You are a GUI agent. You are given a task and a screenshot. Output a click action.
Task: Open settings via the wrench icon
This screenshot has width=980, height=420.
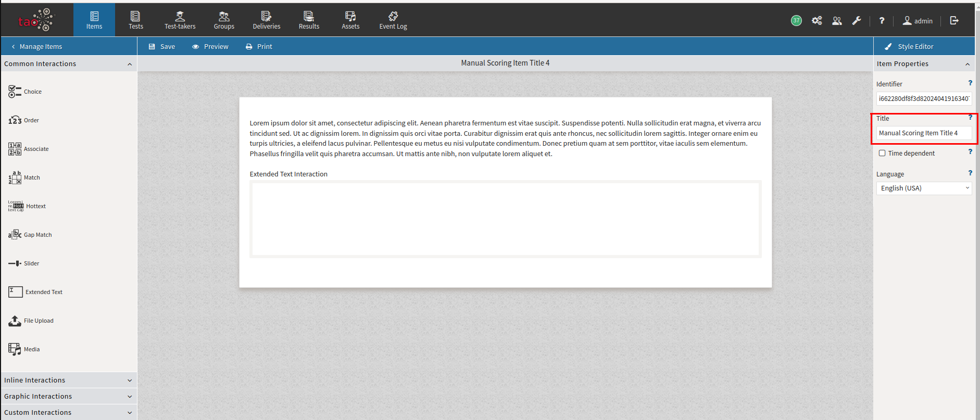(x=857, y=21)
